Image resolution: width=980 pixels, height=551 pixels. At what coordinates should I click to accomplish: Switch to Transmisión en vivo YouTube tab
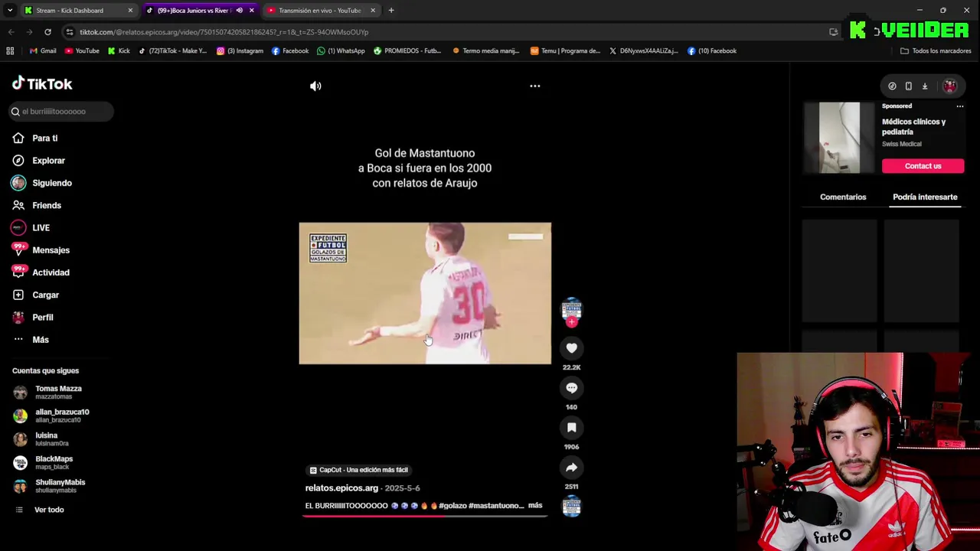pos(322,11)
